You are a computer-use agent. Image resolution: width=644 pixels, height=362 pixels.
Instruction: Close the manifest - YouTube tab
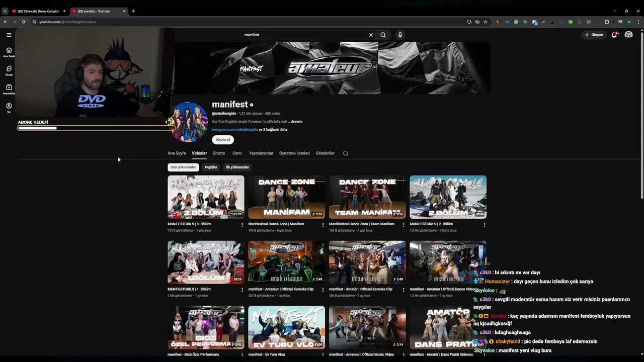pos(124,11)
